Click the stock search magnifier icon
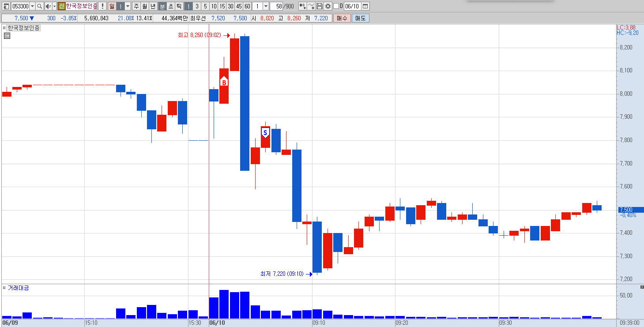The image size is (644, 327). (40, 6)
